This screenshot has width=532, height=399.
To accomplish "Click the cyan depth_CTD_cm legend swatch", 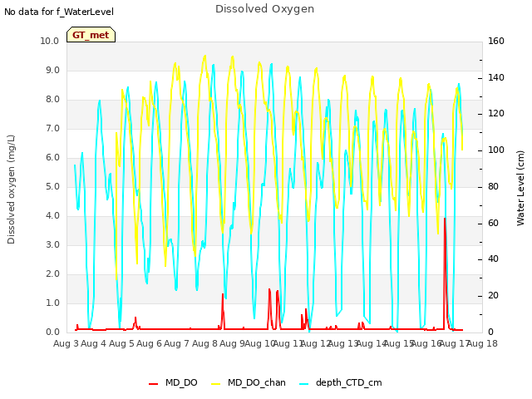I will 304,384.
